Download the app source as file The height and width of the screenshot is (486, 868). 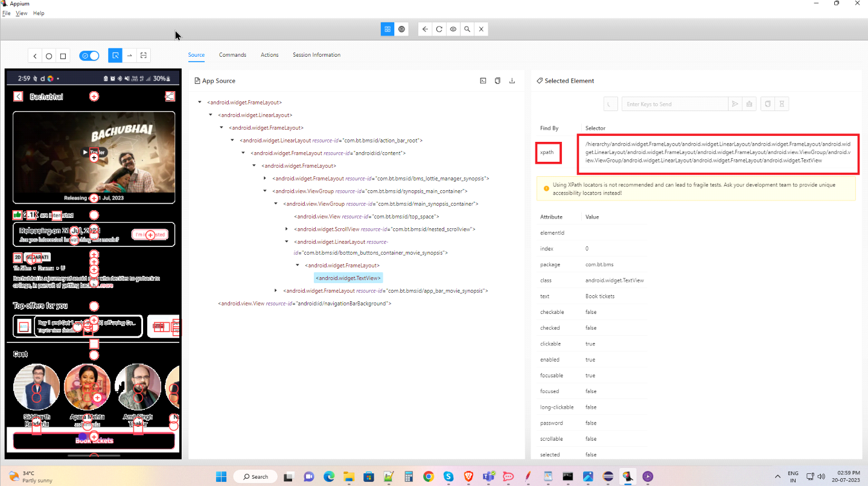(x=512, y=81)
